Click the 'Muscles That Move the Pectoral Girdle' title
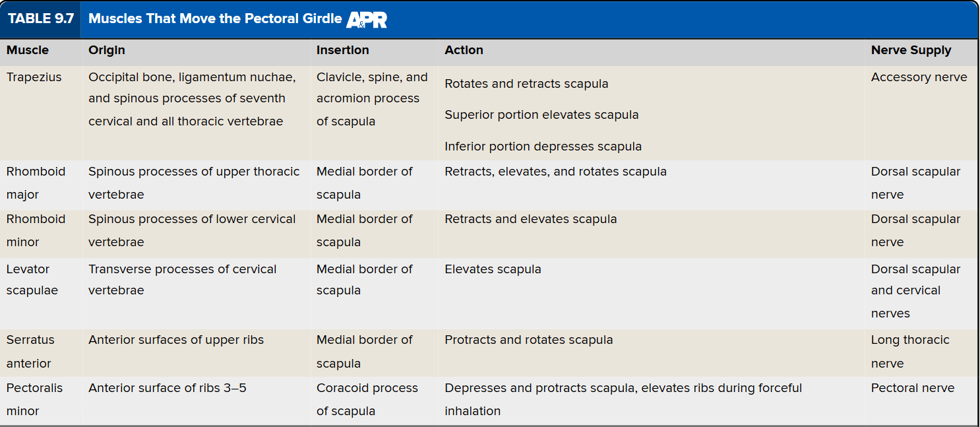Viewport: 980px width, 427px height. pyautogui.click(x=215, y=19)
